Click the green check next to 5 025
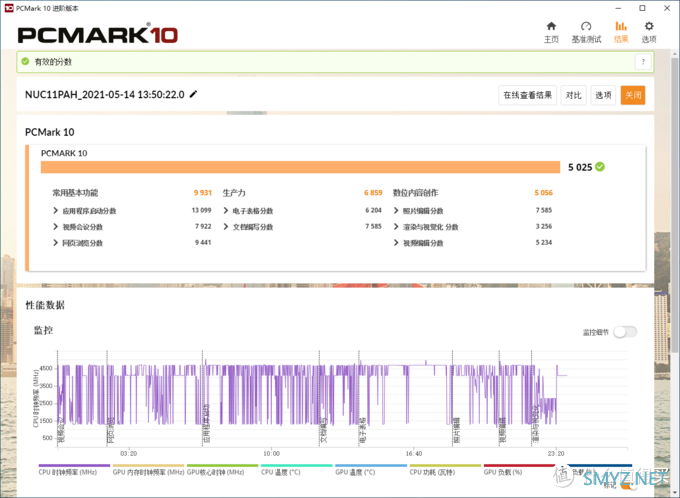The image size is (680, 498). (600, 167)
